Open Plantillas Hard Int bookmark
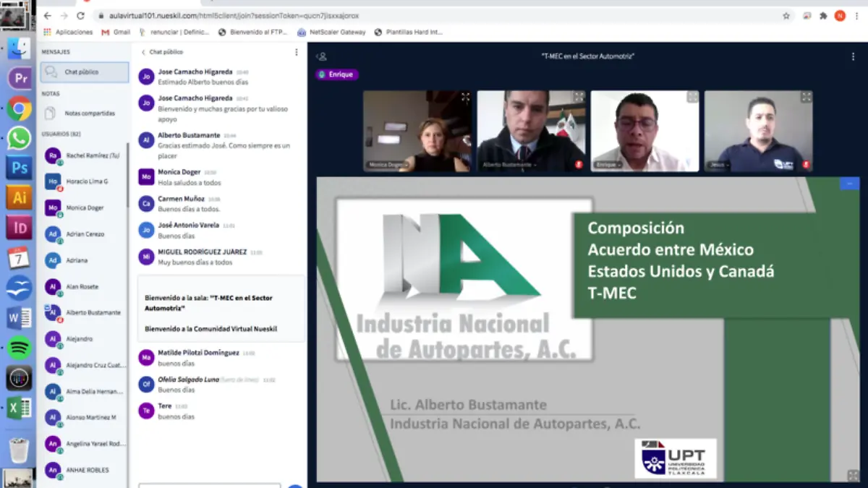Viewport: 868px width, 488px height. [x=409, y=32]
